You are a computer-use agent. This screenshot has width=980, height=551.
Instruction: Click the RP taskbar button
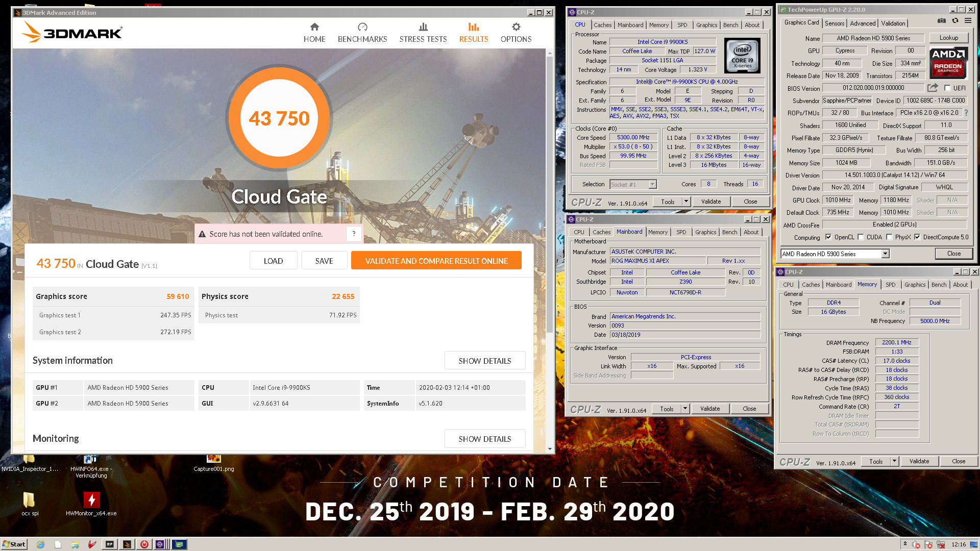tap(110, 544)
